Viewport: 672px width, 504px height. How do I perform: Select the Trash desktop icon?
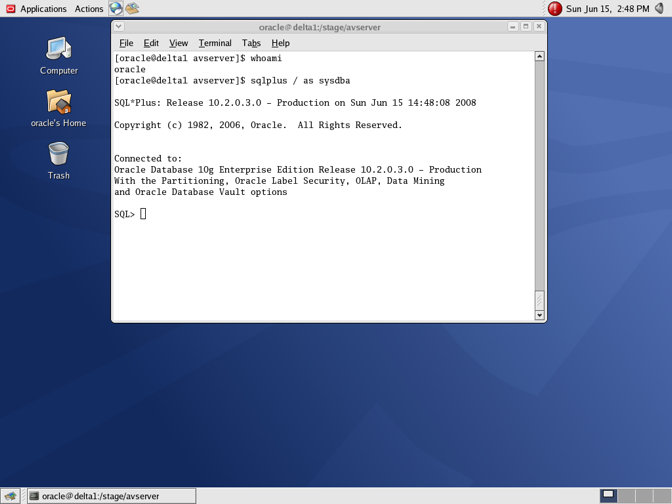(59, 161)
